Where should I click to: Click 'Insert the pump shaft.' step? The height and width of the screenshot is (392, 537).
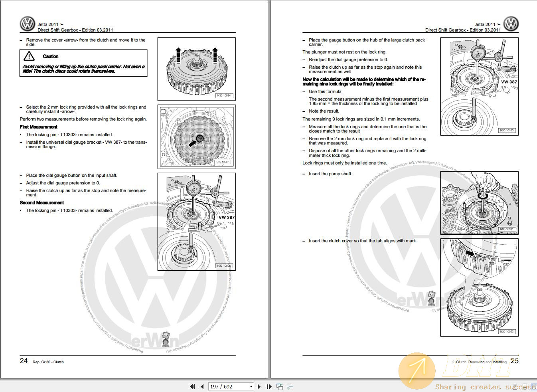[x=330, y=174]
